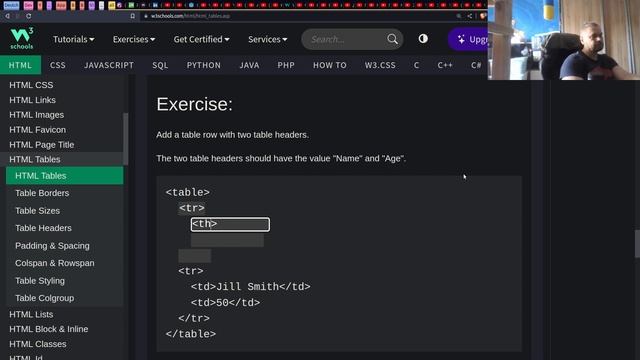
Task: Select the C++ topic tab
Action: point(445,65)
